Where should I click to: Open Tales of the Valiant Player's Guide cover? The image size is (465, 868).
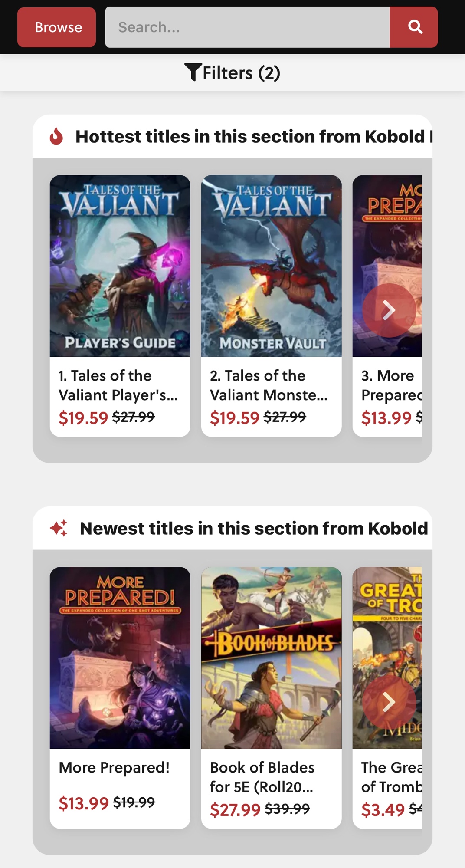click(x=120, y=266)
